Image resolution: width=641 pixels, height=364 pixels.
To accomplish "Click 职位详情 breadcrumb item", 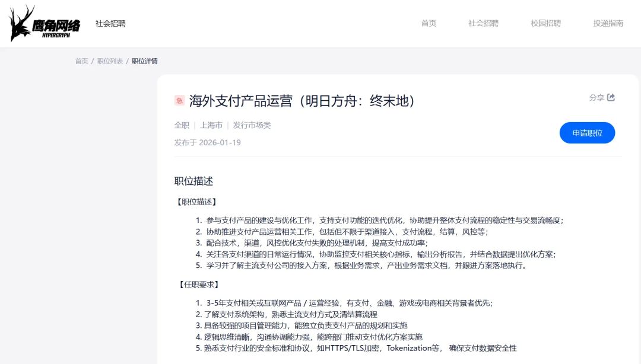I will (x=145, y=61).
